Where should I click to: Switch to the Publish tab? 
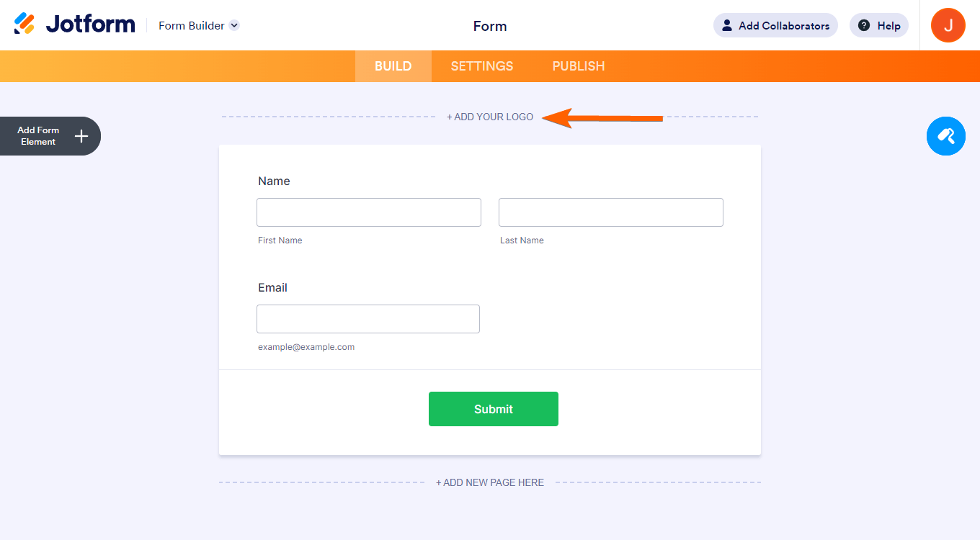[x=579, y=66]
